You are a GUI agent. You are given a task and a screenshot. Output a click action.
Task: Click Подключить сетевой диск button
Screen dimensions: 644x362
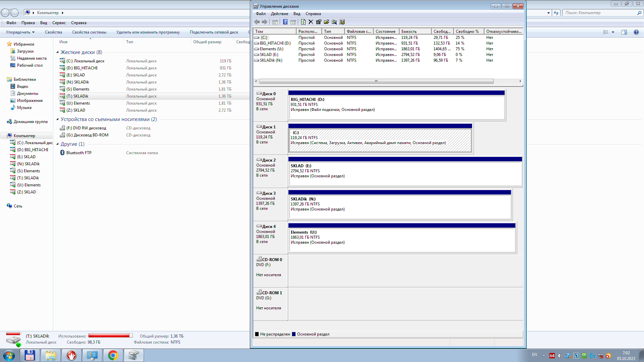(x=214, y=32)
